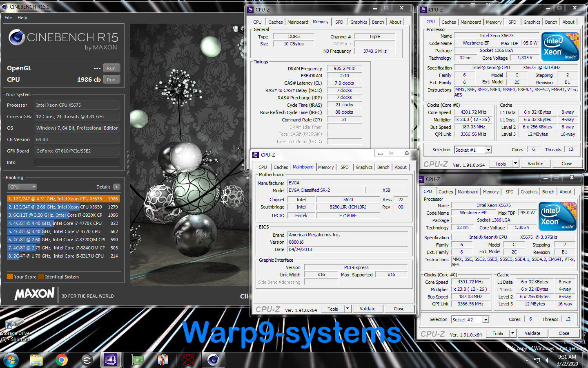Launch Google Chrome from the taskbar
Image resolution: width=588 pixels, height=368 pixels.
coord(62,360)
